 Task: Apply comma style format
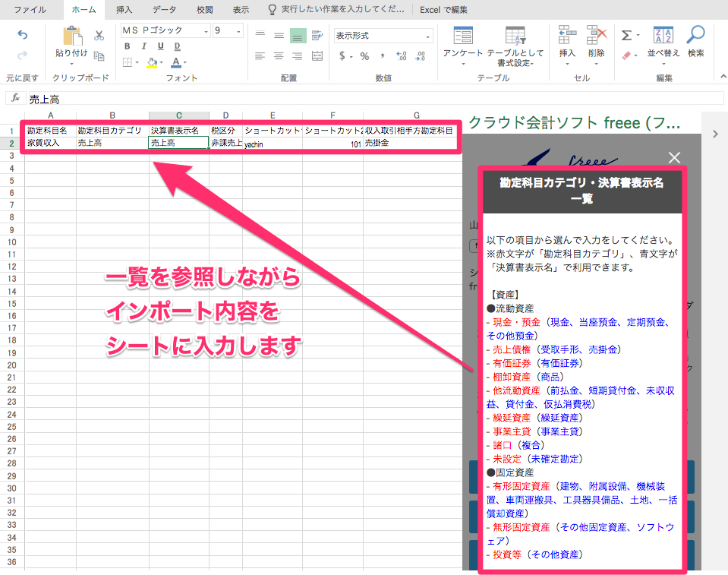click(382, 56)
